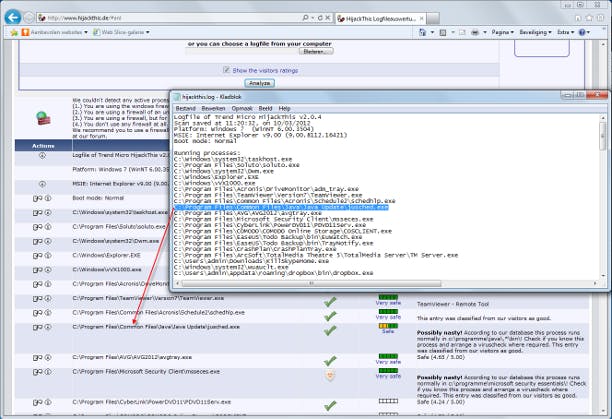Click the info icon beside 'MSIE: Internet Explorer' row
The height and width of the screenshot is (419, 612).
(x=42, y=184)
